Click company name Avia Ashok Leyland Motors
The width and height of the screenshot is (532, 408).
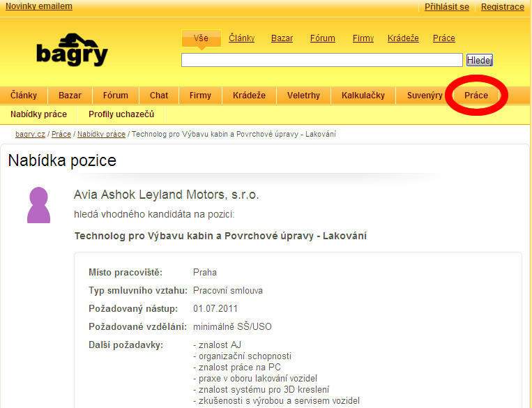click(166, 195)
